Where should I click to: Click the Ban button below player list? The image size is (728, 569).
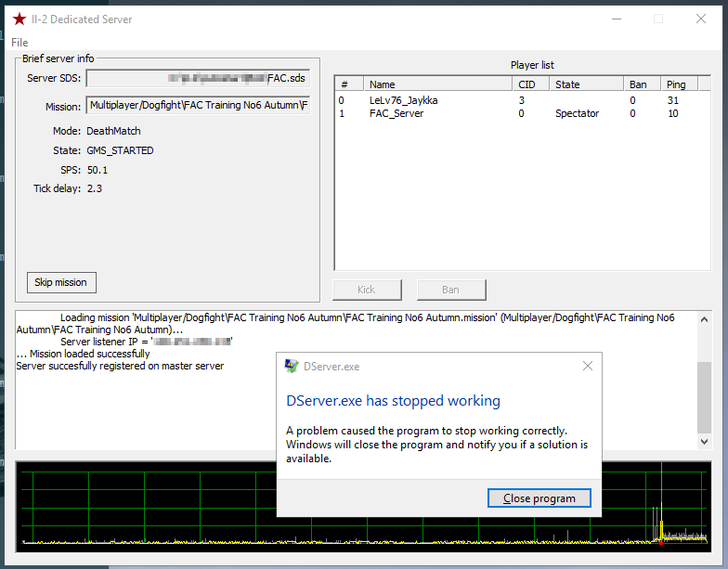pyautogui.click(x=451, y=290)
